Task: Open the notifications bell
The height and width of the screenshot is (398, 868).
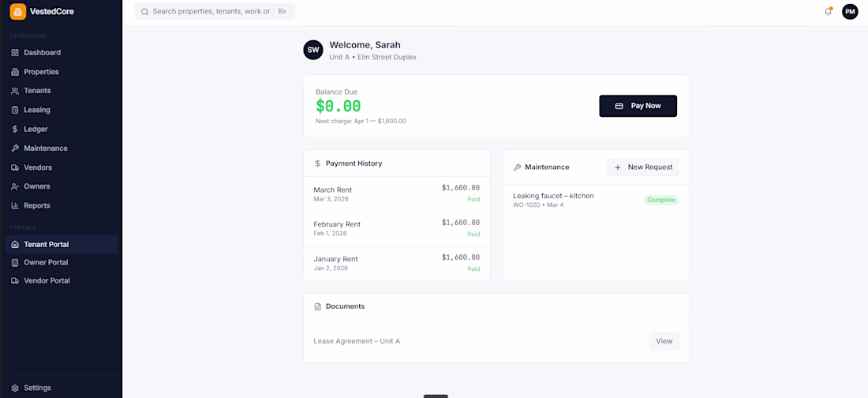Action: 828,12
